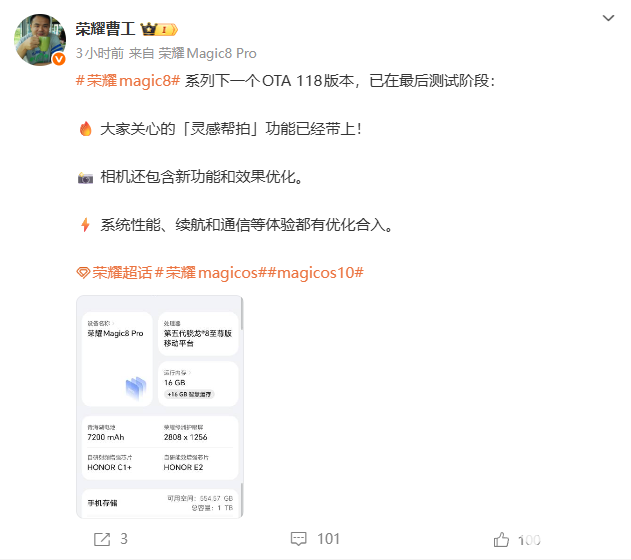This screenshot has height=560, width=631.
Task: Click the 荣耀Magic8 Pro source link
Action: pos(207,54)
